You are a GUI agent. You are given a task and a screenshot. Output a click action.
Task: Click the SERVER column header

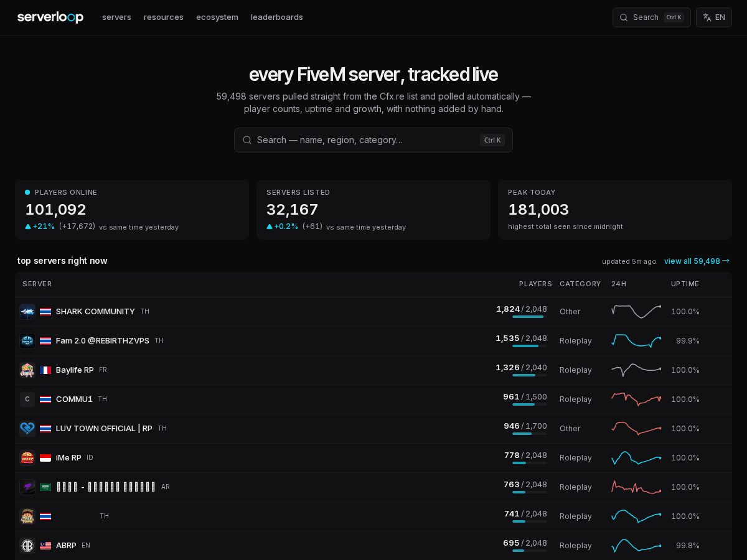(x=37, y=284)
